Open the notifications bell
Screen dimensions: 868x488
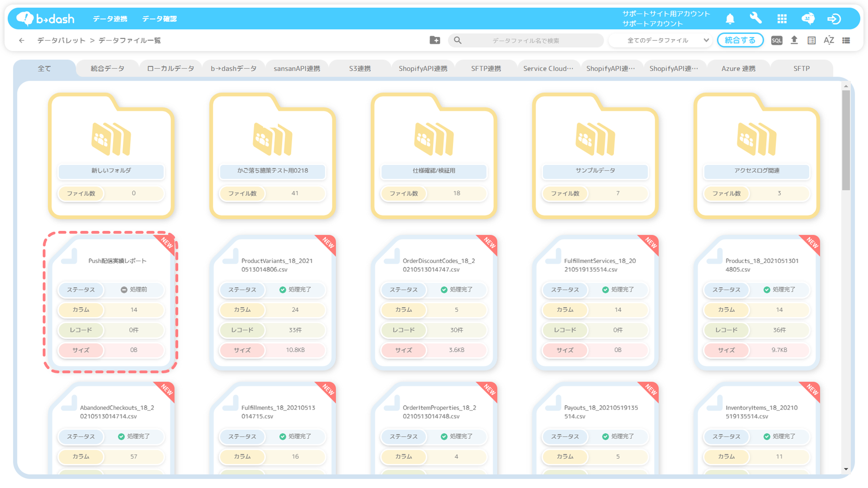730,18
